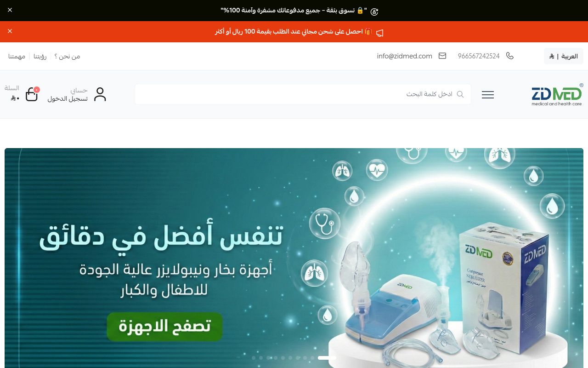Click the shopping cart bag icon
Viewport: 588px width, 368px height.
(x=32, y=94)
